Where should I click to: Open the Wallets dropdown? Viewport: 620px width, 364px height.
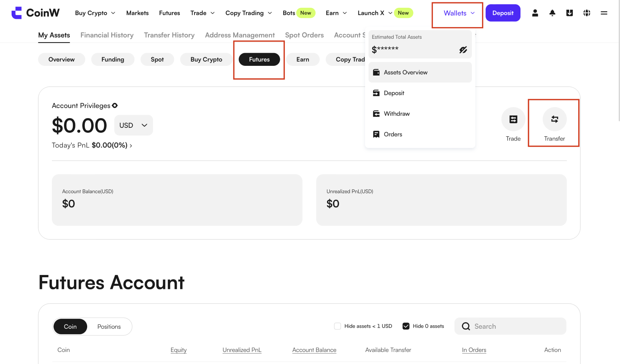pyautogui.click(x=459, y=13)
